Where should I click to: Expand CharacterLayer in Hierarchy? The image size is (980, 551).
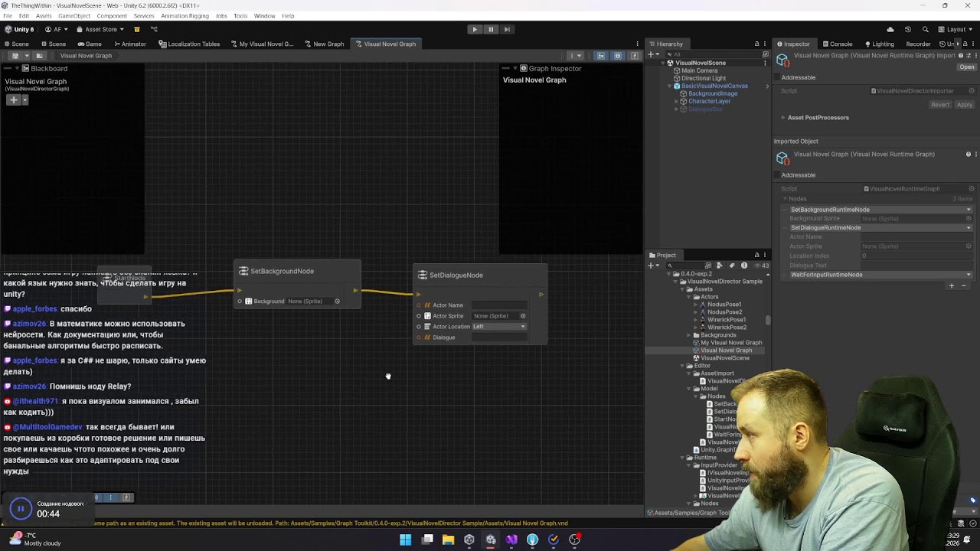676,101
